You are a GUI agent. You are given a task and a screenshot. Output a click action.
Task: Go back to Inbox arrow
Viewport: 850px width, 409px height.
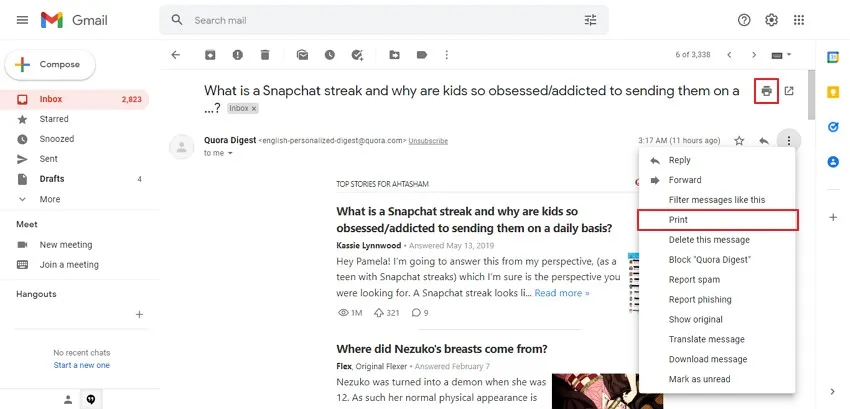pos(176,55)
